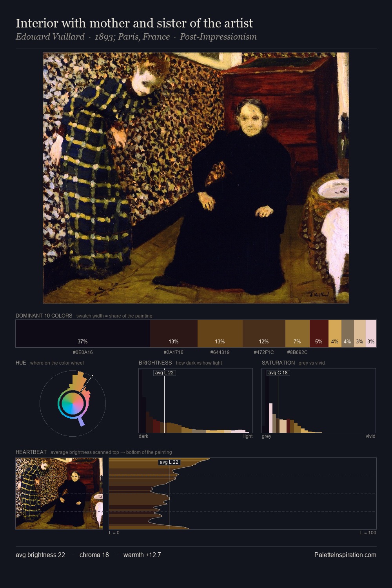The image size is (392, 588).
Task: Click hex code #644319
Action: [x=220, y=352]
